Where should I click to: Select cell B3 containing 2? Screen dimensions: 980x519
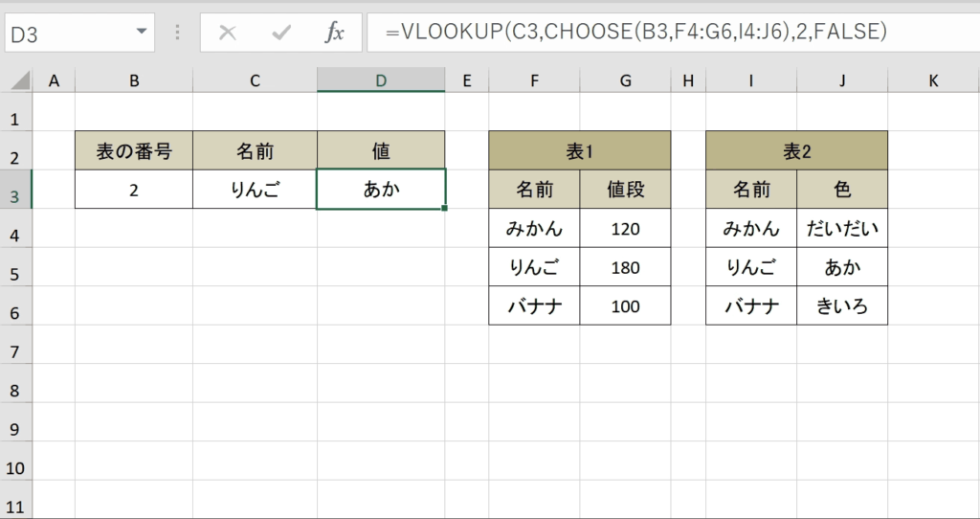coord(134,189)
